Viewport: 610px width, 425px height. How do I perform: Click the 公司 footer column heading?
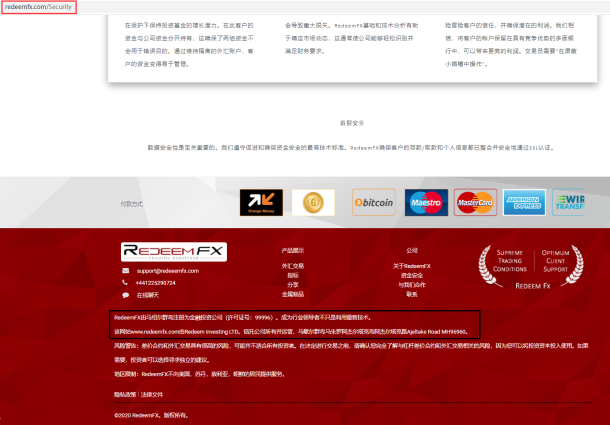(412, 251)
